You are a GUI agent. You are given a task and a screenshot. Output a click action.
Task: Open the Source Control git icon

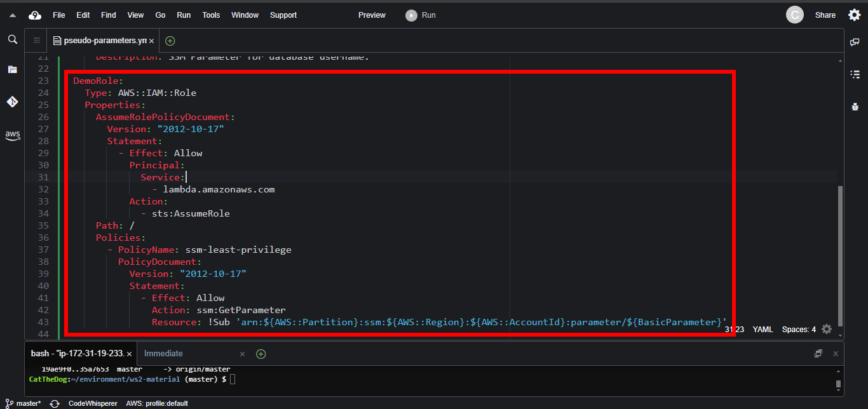12,102
